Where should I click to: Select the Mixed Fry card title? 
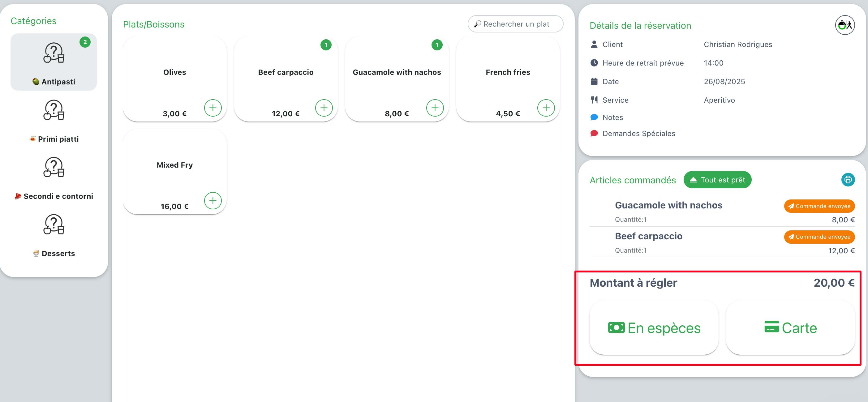174,165
